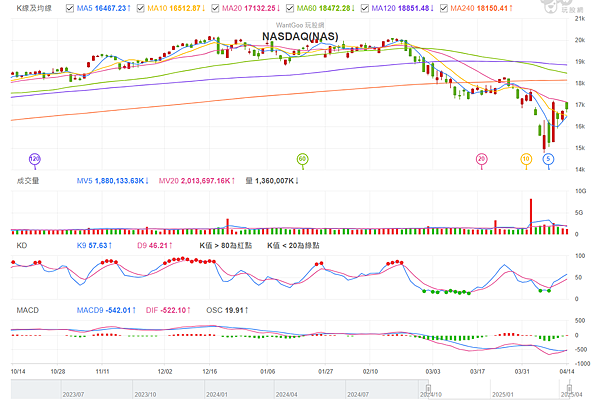The width and height of the screenshot is (600, 404).
Task: Click the left handle of the date range slider
Action: click(429, 389)
